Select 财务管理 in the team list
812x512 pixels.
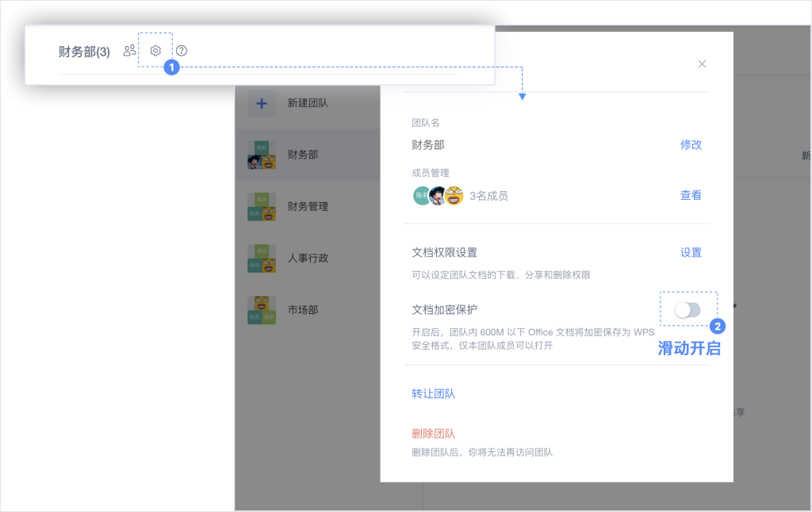point(308,207)
